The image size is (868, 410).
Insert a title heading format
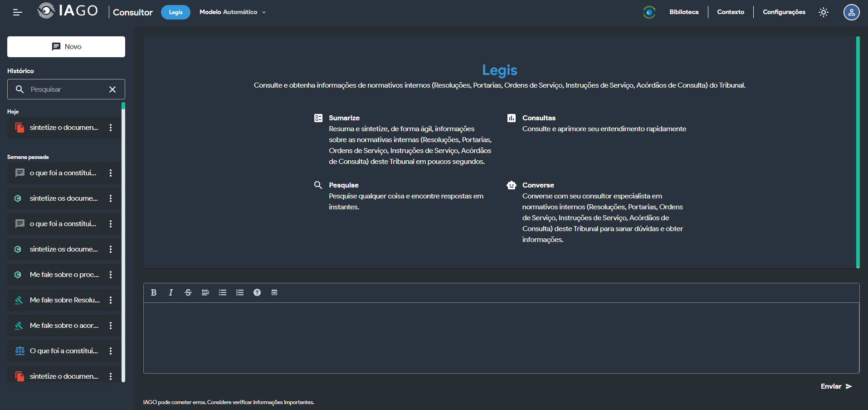[205, 293]
